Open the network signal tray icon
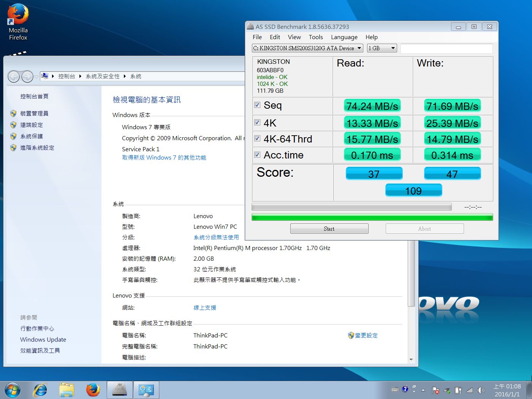 470,390
